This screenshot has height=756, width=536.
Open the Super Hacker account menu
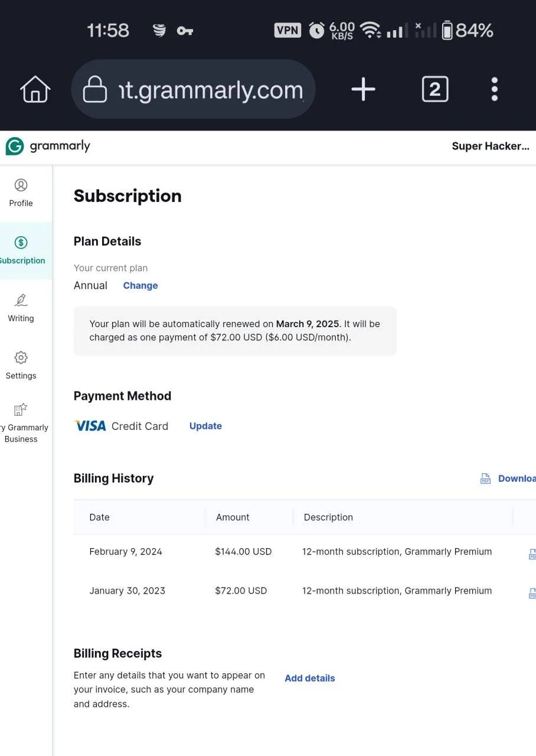[491, 146]
